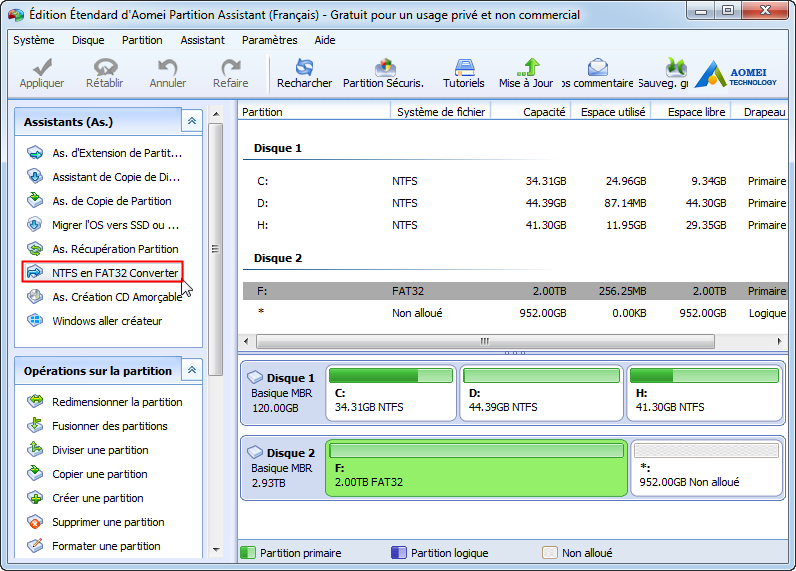Click the Recharcher reload icon
The width and height of the screenshot is (796, 571).
coord(304,68)
